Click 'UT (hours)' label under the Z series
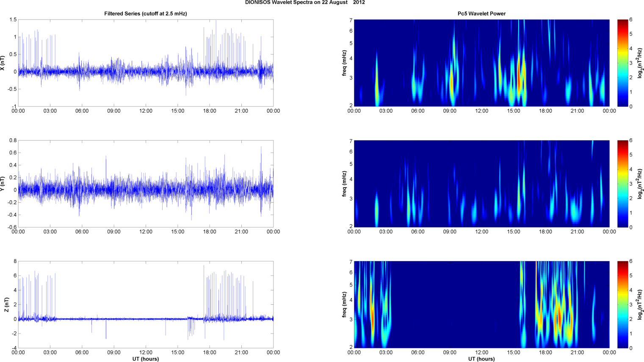The width and height of the screenshot is (644, 362). point(146,359)
